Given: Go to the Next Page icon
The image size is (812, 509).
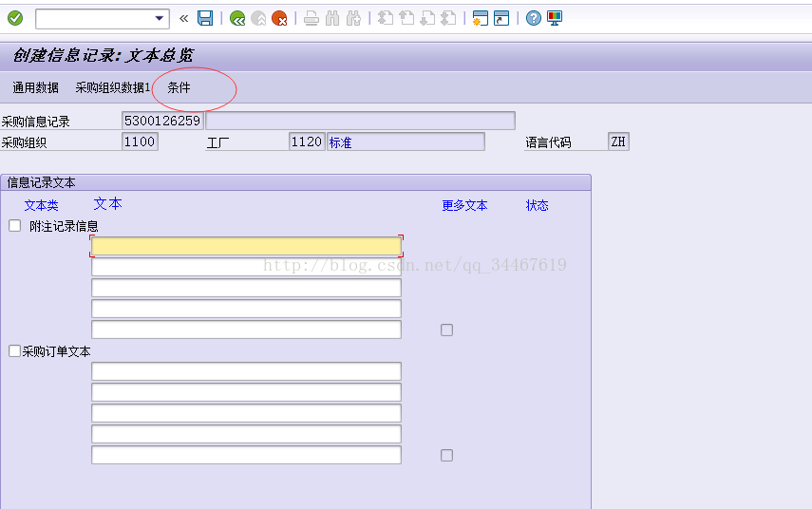Looking at the screenshot, I should [x=427, y=19].
